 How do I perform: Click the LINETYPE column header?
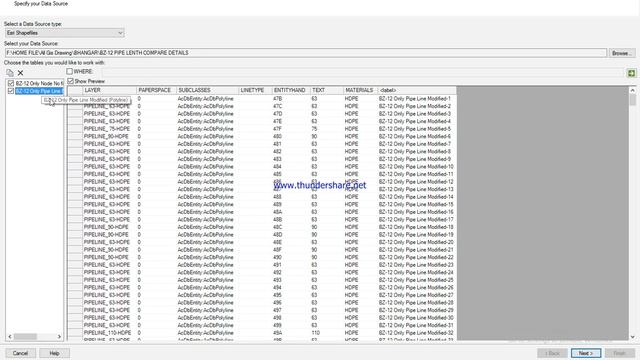pos(256,90)
